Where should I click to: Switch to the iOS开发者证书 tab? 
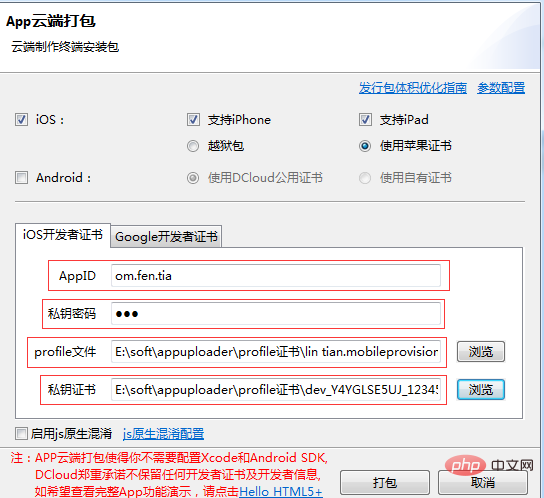pyautogui.click(x=63, y=235)
